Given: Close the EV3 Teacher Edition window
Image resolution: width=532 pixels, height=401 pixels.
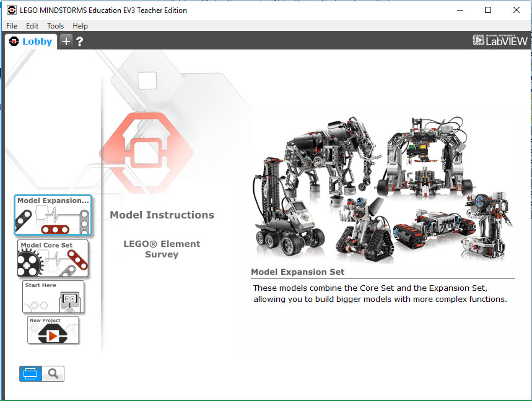Looking at the screenshot, I should (517, 10).
